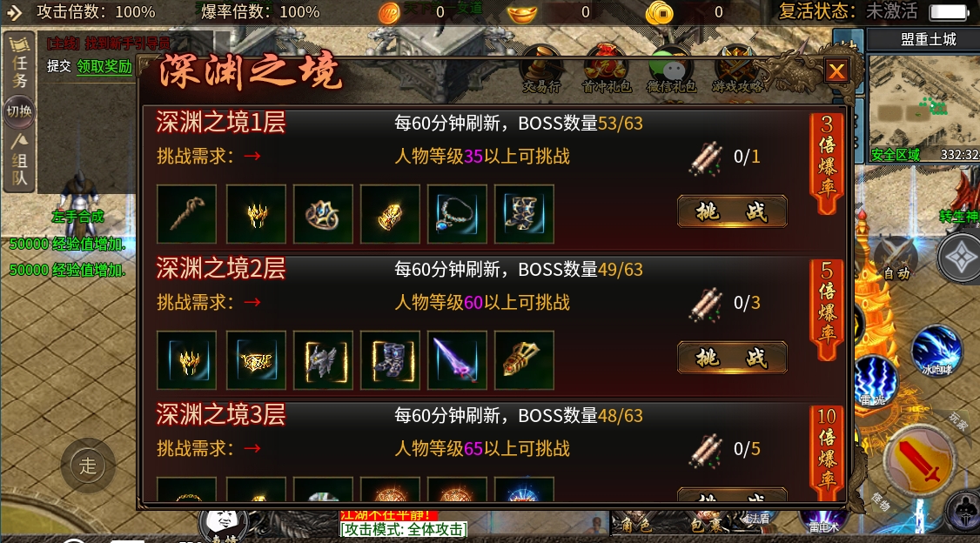Cast the 冰咆哮 ice skill
The height and width of the screenshot is (543, 980).
point(936,352)
